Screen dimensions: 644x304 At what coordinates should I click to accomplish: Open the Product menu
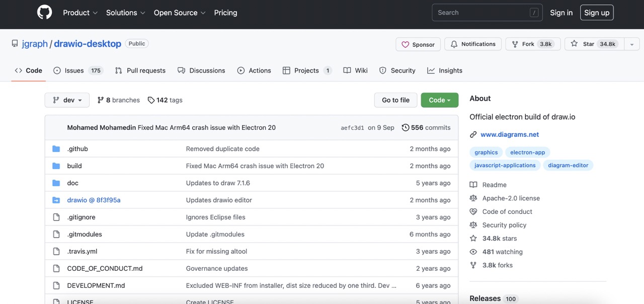(x=80, y=13)
